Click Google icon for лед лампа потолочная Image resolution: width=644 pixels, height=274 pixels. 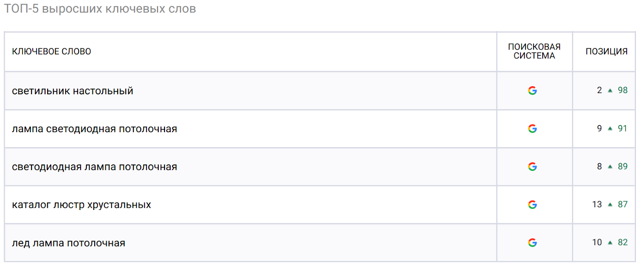[x=532, y=243]
